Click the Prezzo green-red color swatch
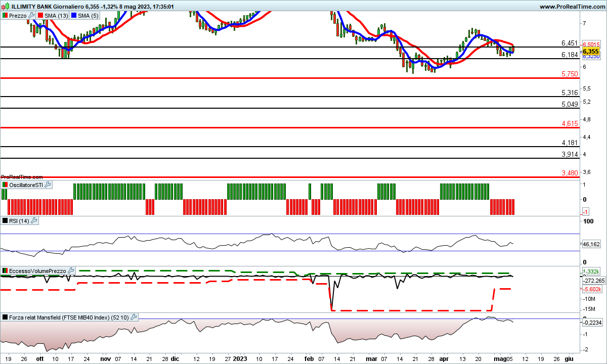 click(x=5, y=16)
